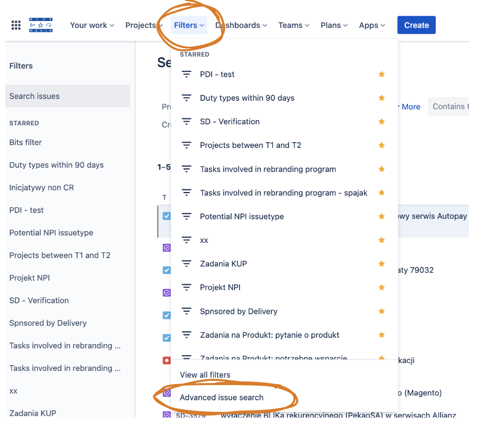Toggle star on Zadania KUP filter
Image resolution: width=504 pixels, height=426 pixels.
(382, 264)
